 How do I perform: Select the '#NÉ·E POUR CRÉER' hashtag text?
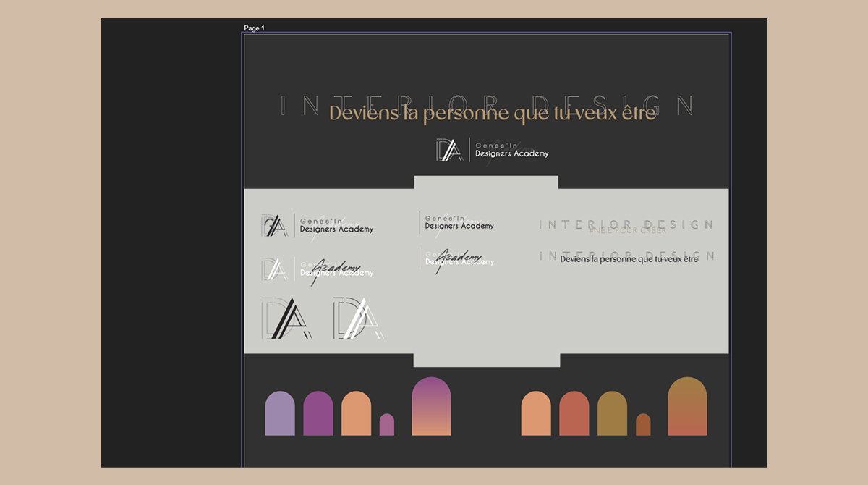click(628, 230)
